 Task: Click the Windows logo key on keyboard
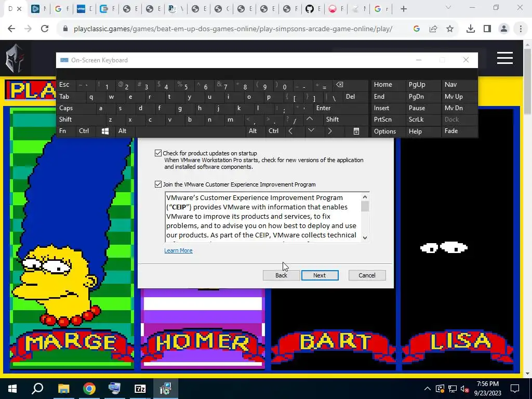(105, 131)
